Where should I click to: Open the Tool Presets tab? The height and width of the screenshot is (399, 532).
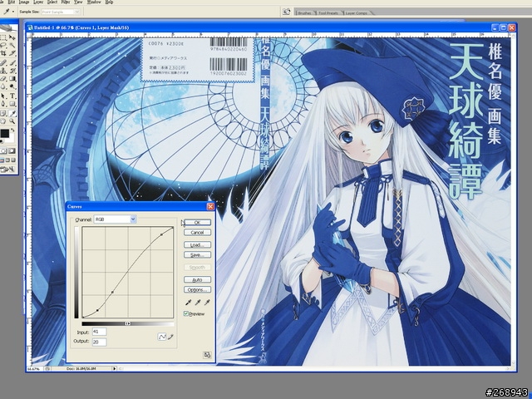click(x=328, y=13)
